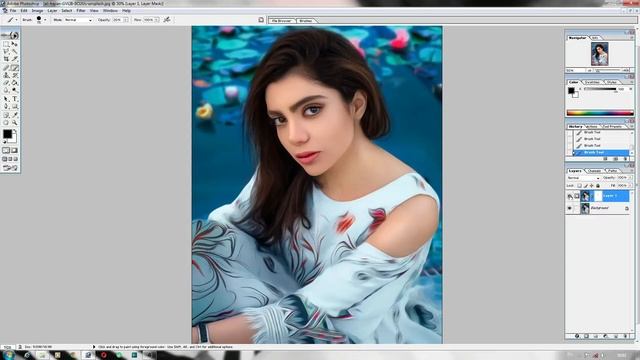This screenshot has width=640, height=360.
Task: Open the File Browser palette tab
Action: point(282,20)
